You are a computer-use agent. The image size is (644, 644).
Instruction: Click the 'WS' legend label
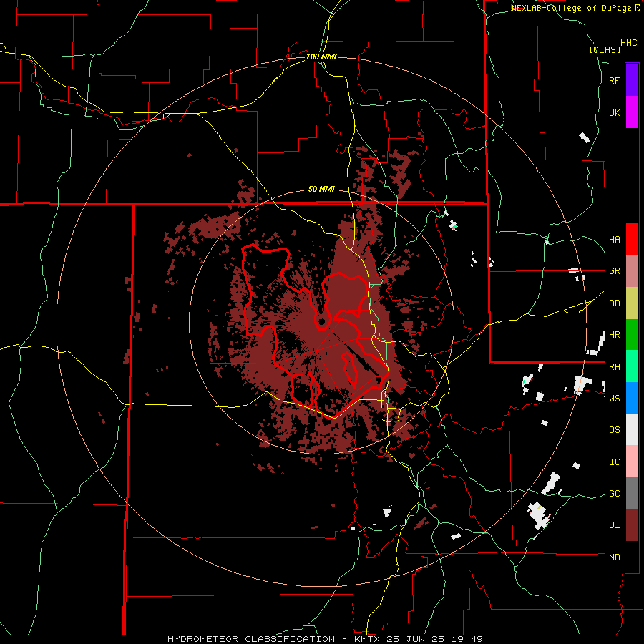614,399
